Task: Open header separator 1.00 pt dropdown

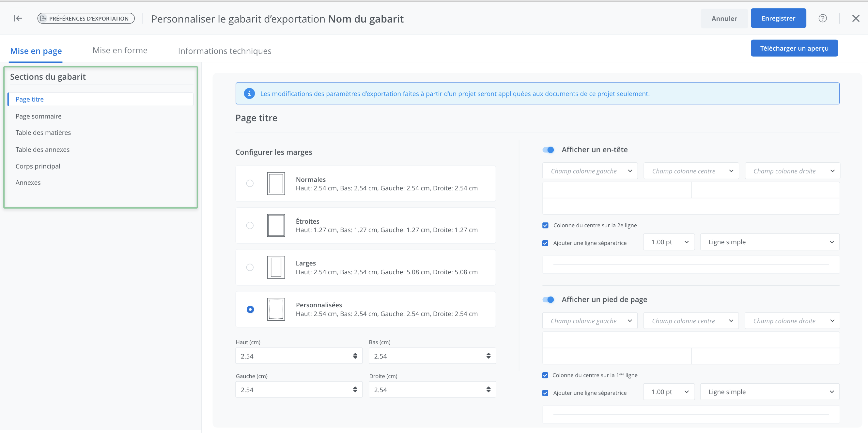Action: tap(669, 242)
